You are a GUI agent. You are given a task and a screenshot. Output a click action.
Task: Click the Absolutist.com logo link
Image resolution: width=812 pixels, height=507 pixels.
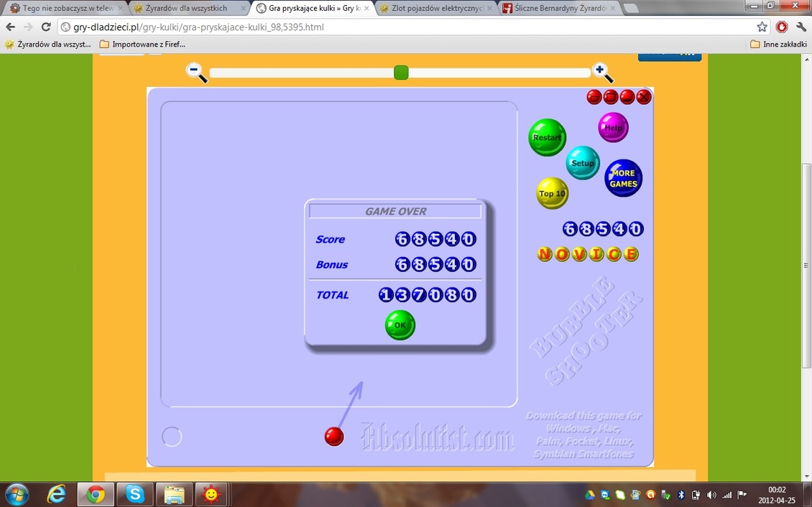437,437
